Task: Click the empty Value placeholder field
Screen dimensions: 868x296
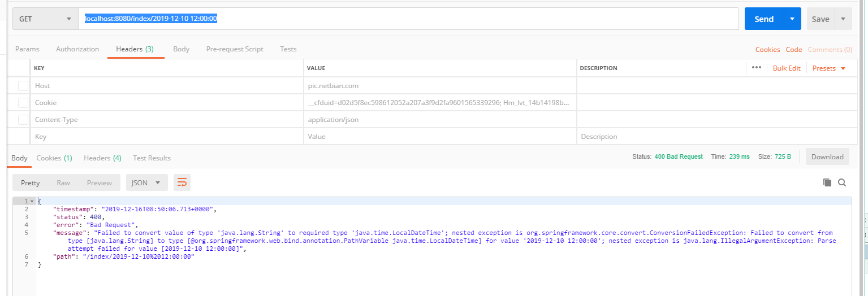Action: [440, 137]
